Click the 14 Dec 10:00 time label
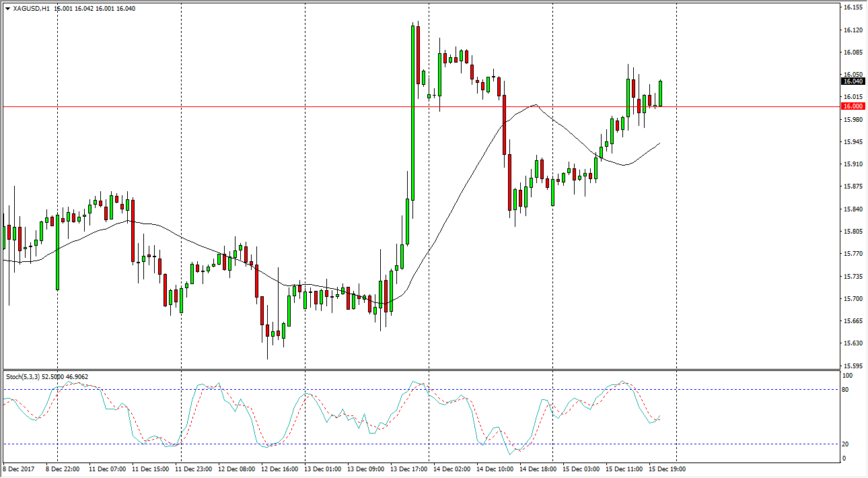The height and width of the screenshot is (478, 868). 495,469
